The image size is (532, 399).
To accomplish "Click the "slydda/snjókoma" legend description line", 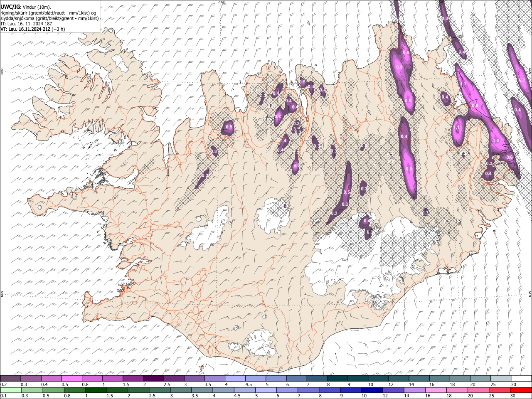I will click(49, 18).
